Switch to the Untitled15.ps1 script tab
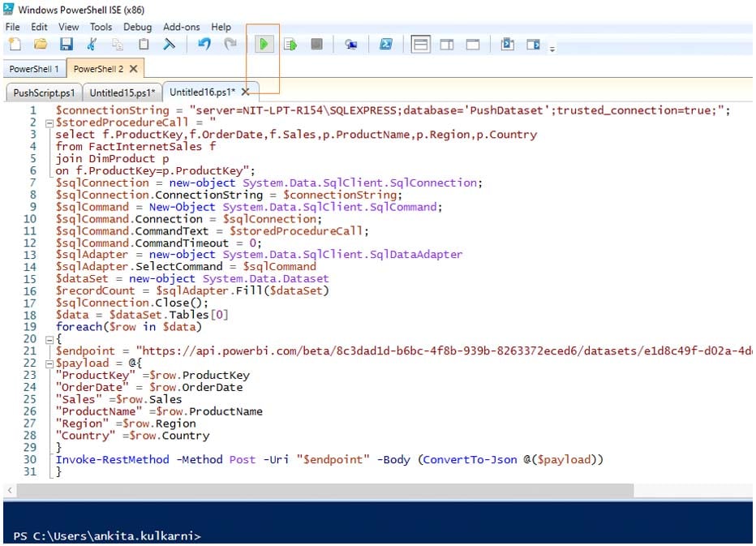This screenshot has height=546, width=756. 122,92
